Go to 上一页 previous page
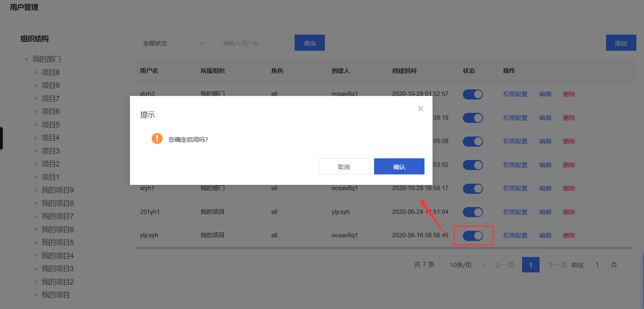 click(x=505, y=265)
